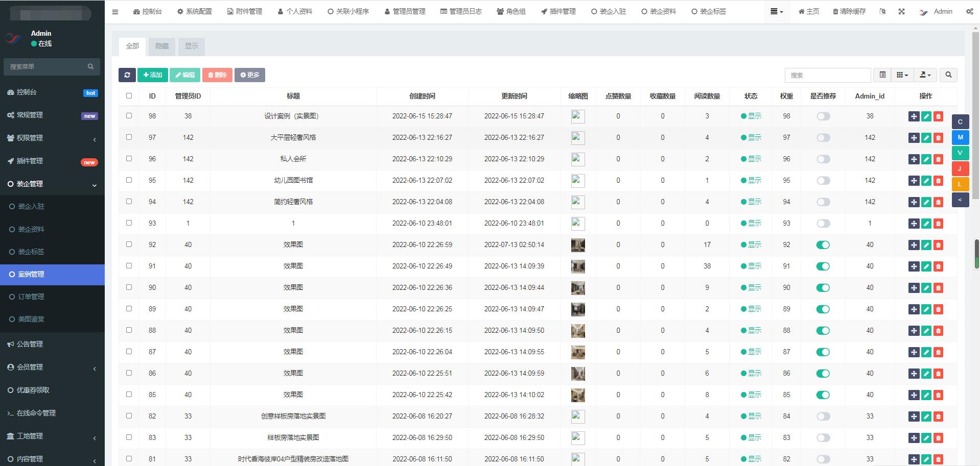Click the magnifier advanced search button
The width and height of the screenshot is (980, 466).
point(948,75)
